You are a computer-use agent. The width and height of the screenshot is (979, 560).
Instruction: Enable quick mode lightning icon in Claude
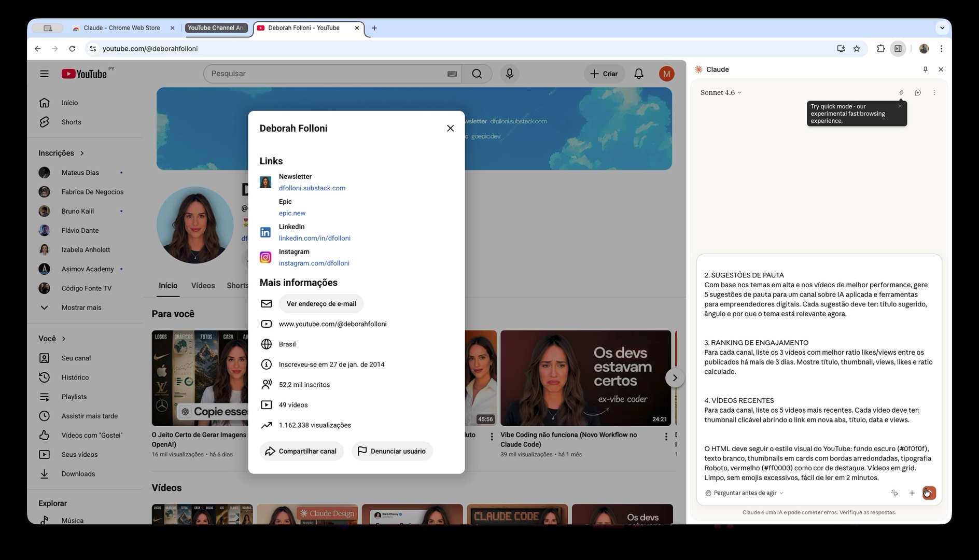901,93
